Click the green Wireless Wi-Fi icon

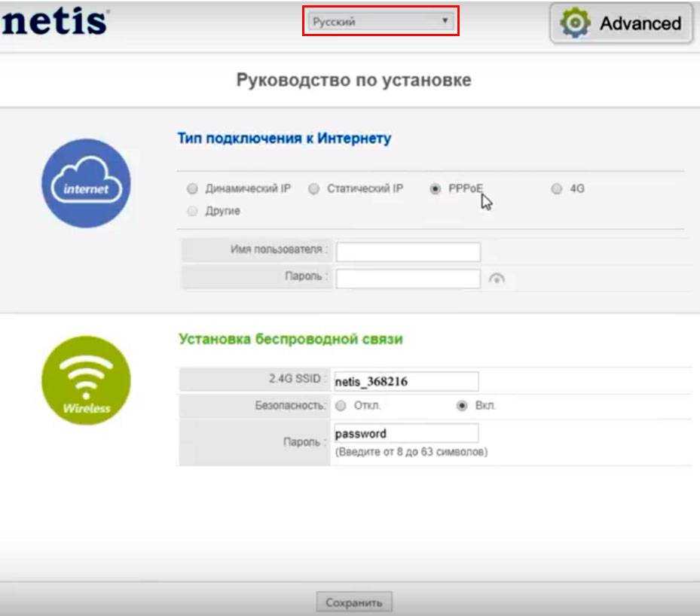(86, 380)
